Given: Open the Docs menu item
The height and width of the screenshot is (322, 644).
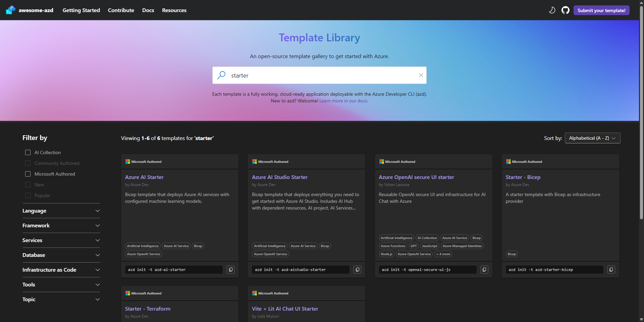Looking at the screenshot, I should click(148, 10).
